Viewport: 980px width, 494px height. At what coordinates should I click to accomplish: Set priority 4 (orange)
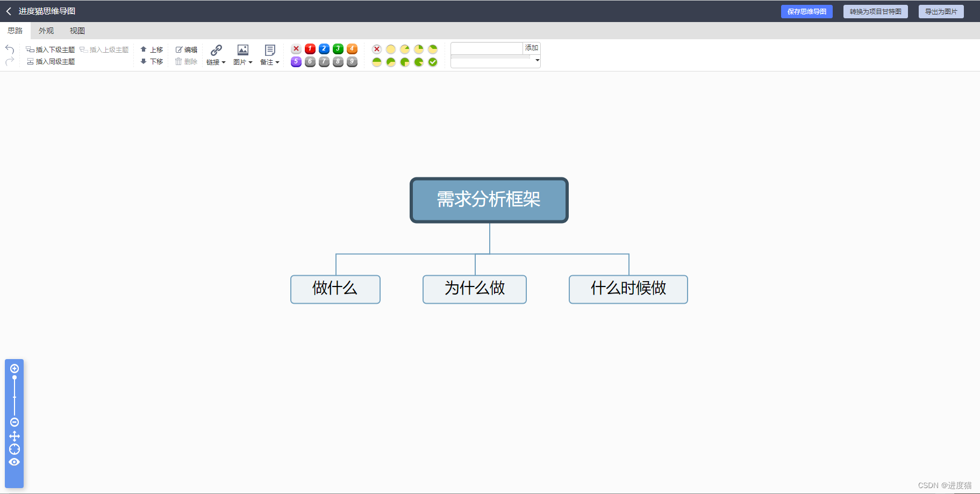[x=352, y=49]
